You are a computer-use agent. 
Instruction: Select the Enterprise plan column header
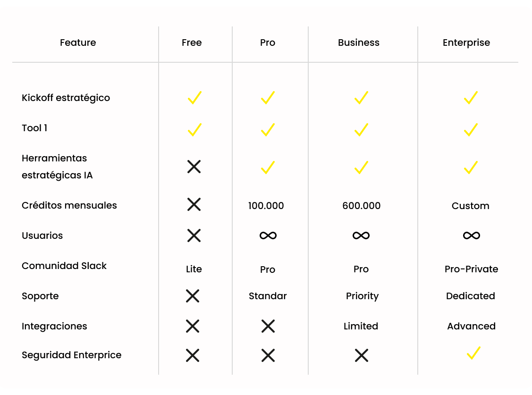466,42
